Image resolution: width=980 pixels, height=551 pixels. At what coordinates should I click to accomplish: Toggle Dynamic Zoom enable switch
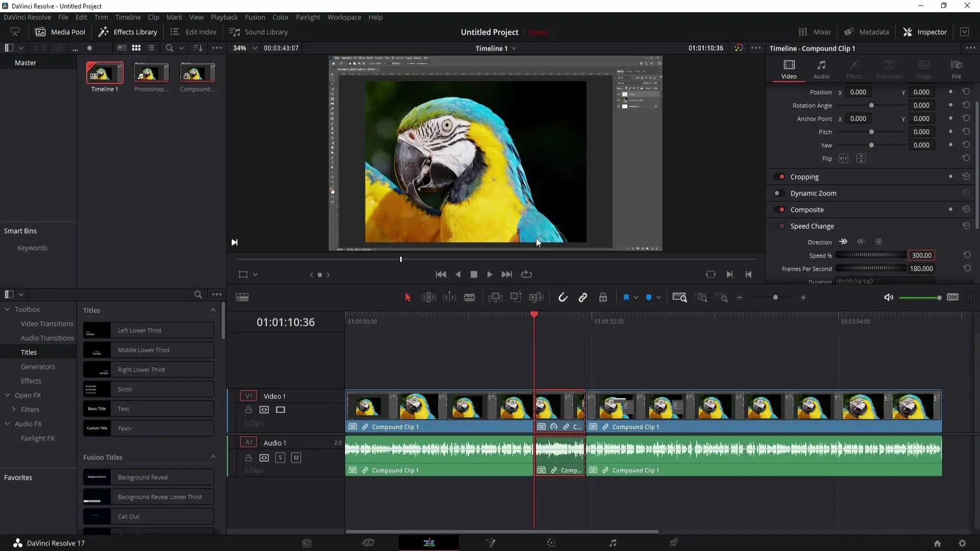click(779, 193)
